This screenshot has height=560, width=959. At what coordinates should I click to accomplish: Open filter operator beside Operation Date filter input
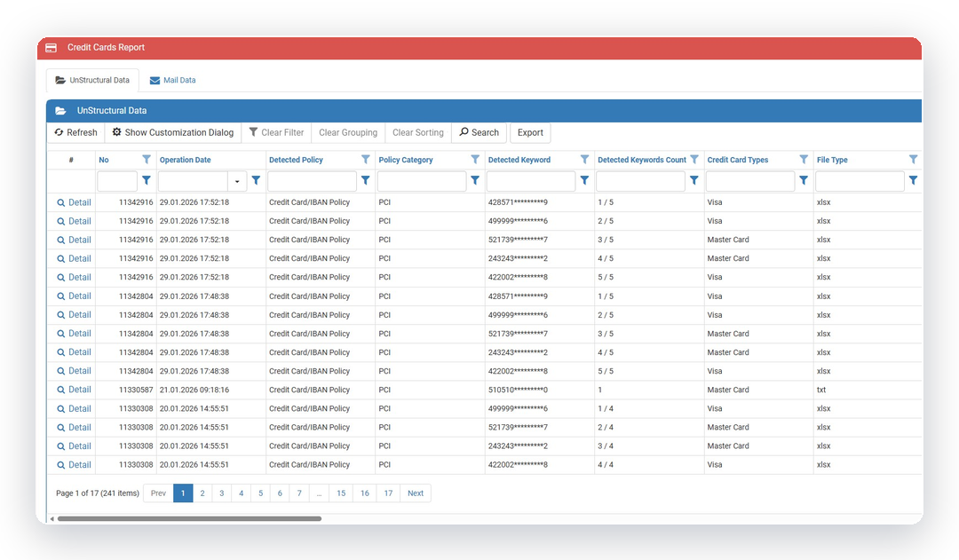pos(256,180)
